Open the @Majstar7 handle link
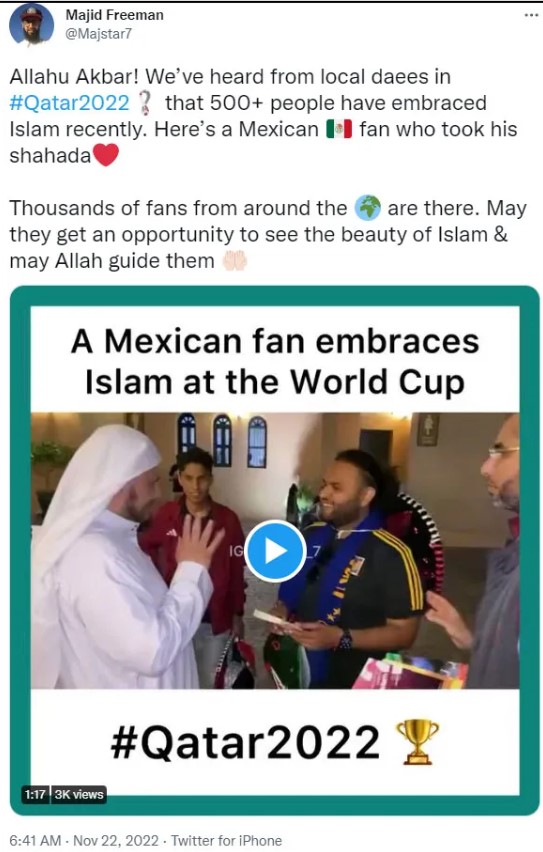Viewport: 543px width, 852px height. point(98,34)
